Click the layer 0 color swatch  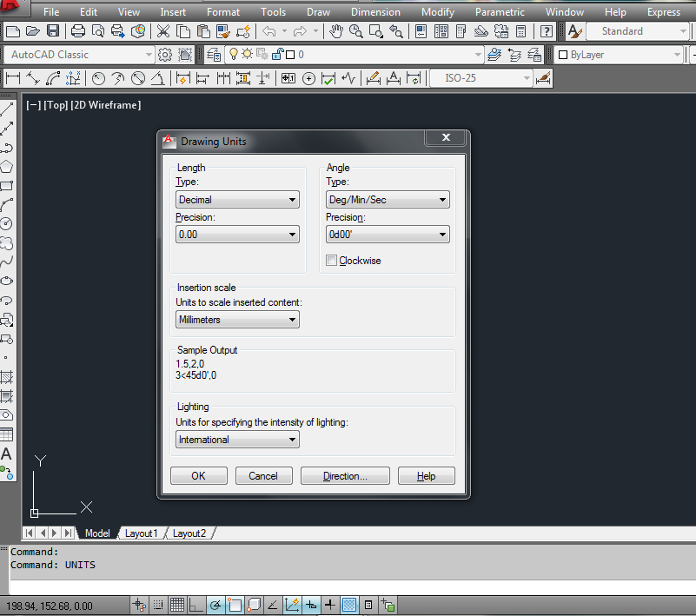[x=290, y=55]
